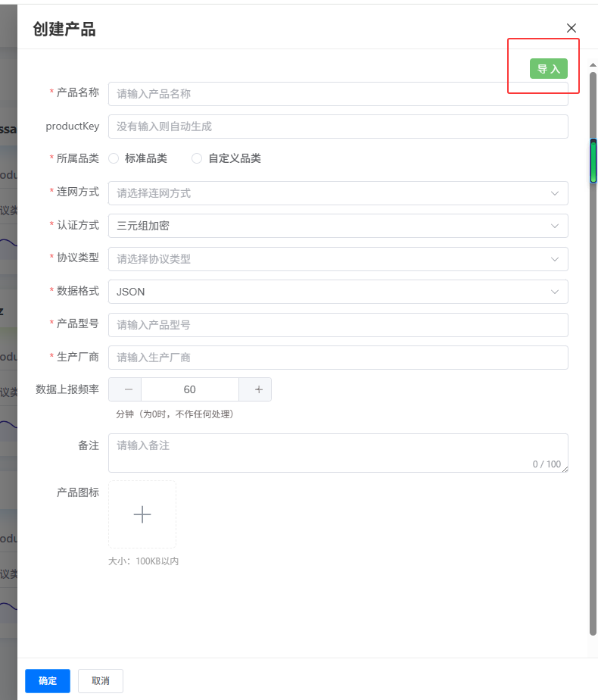Focus the 产品名称 input field
The width and height of the screenshot is (598, 700).
pyautogui.click(x=338, y=94)
